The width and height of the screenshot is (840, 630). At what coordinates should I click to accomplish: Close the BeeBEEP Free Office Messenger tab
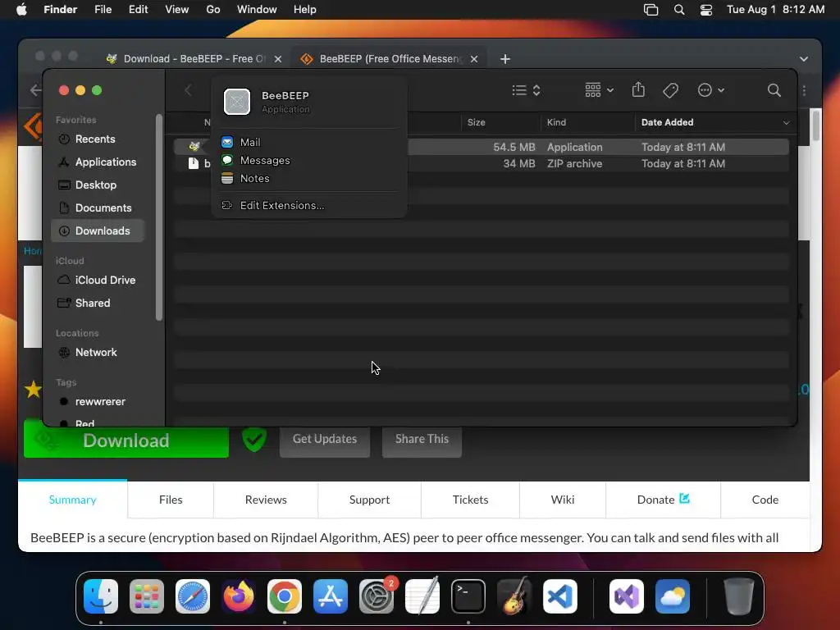(474, 59)
